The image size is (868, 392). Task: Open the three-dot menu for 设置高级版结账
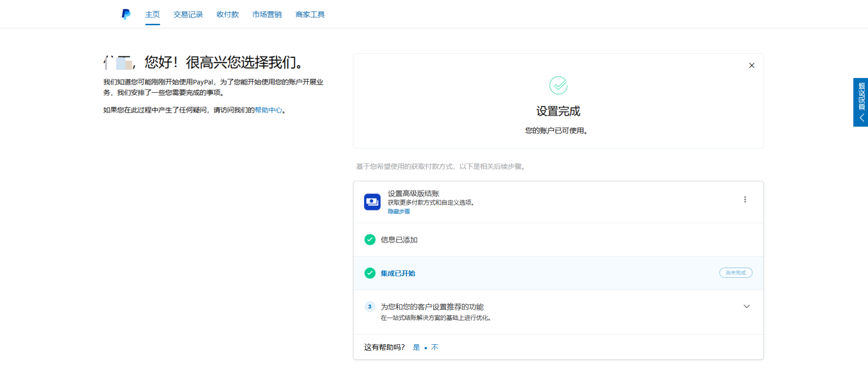[x=745, y=199]
